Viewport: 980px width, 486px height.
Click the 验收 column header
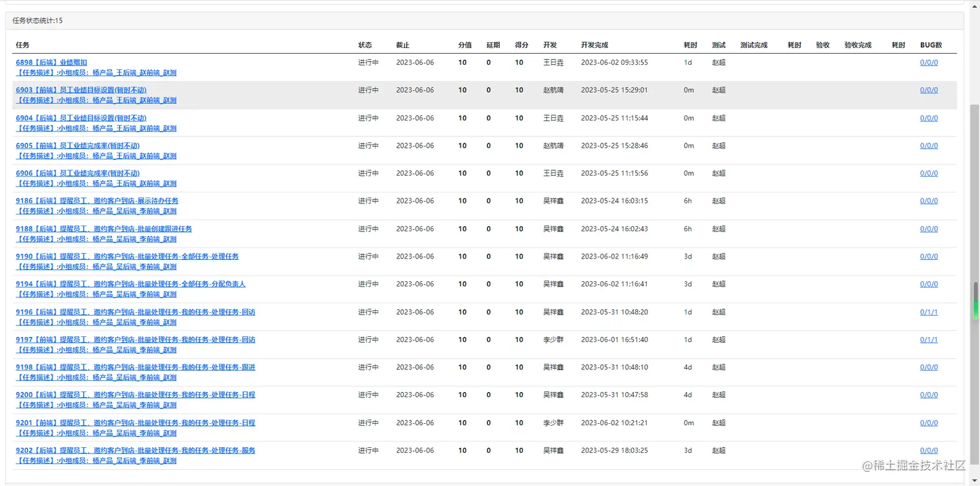[x=823, y=45]
